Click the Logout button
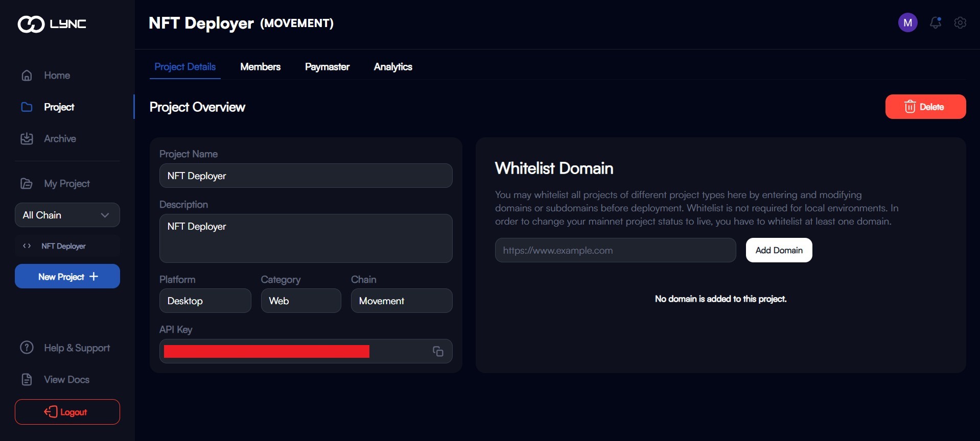This screenshot has width=980, height=441. point(67,412)
